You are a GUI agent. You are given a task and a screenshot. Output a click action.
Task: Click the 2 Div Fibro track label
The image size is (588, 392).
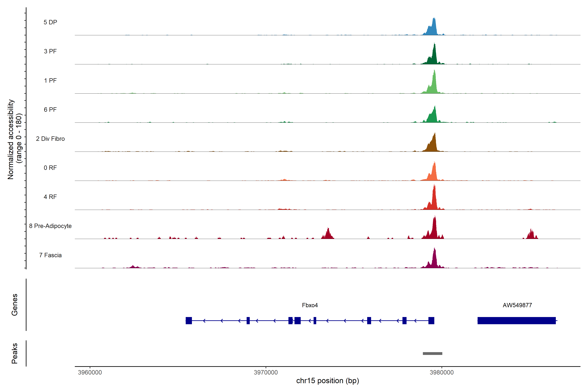50,139
